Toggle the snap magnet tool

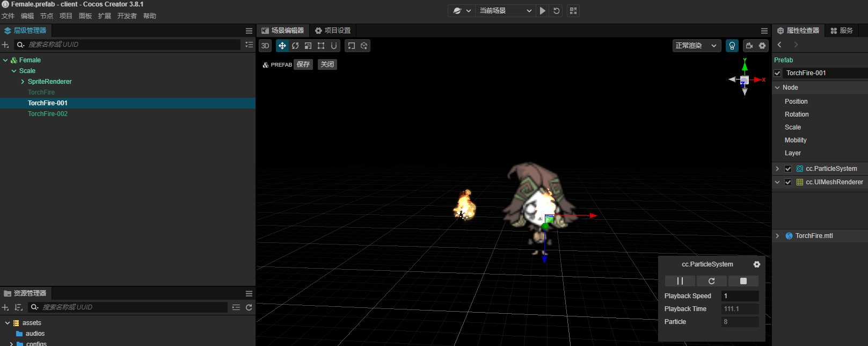click(334, 46)
